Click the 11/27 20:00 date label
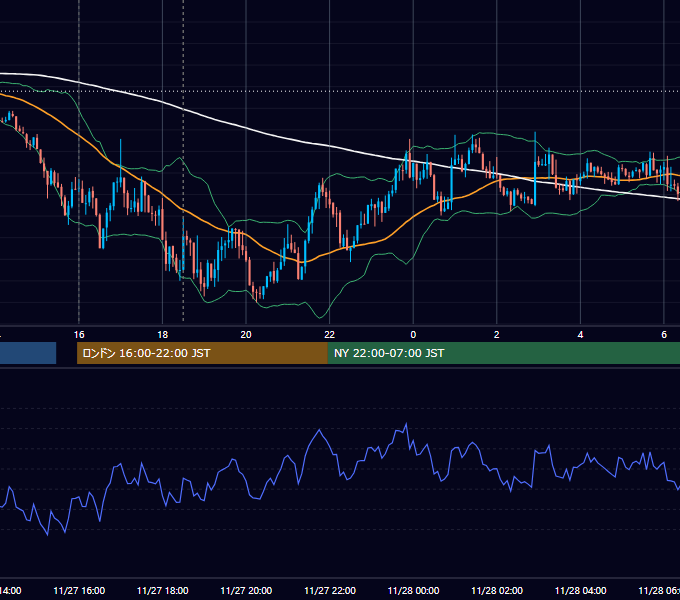The width and height of the screenshot is (680, 600). (x=246, y=590)
